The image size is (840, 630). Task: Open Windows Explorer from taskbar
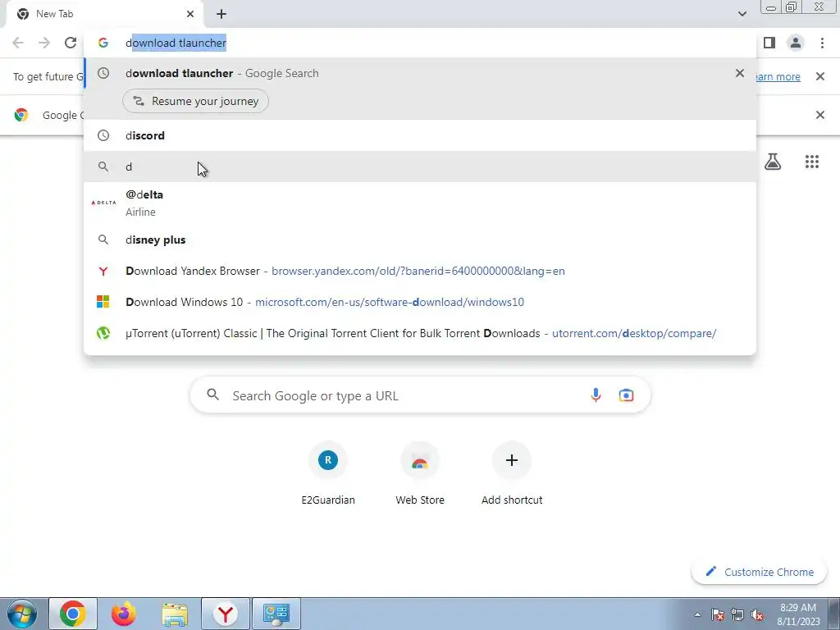tap(175, 614)
